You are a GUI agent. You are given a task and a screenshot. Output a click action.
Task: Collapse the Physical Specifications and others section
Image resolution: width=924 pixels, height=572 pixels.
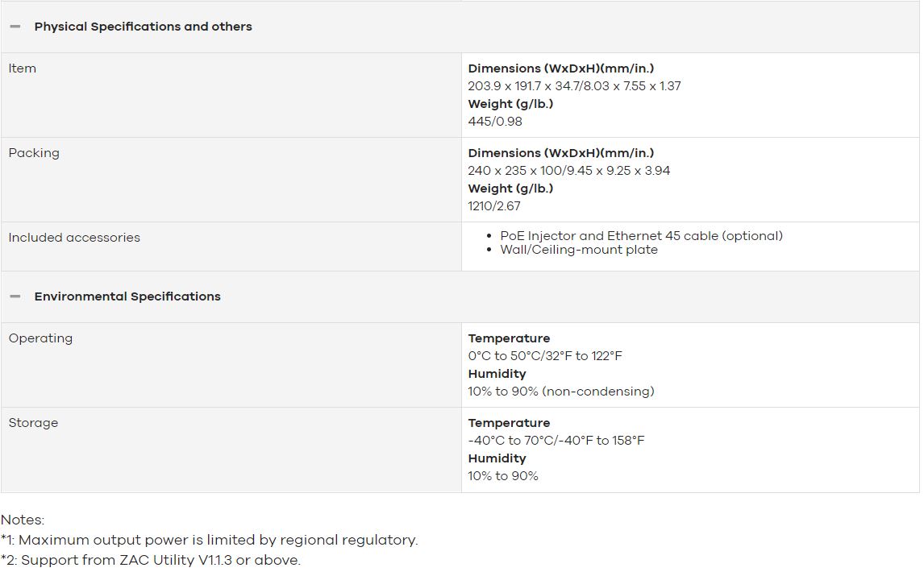tap(15, 27)
